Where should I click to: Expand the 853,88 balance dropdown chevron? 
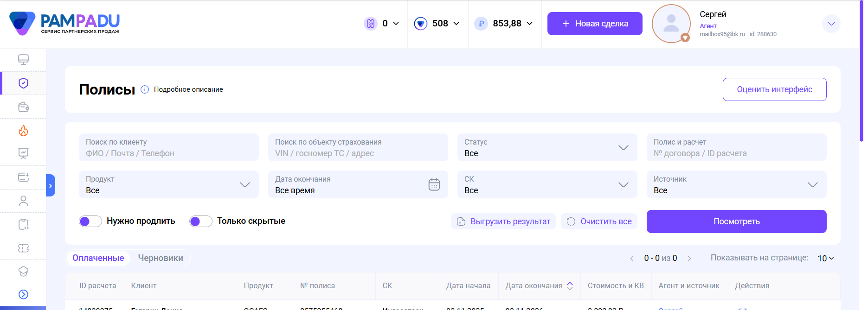(530, 23)
